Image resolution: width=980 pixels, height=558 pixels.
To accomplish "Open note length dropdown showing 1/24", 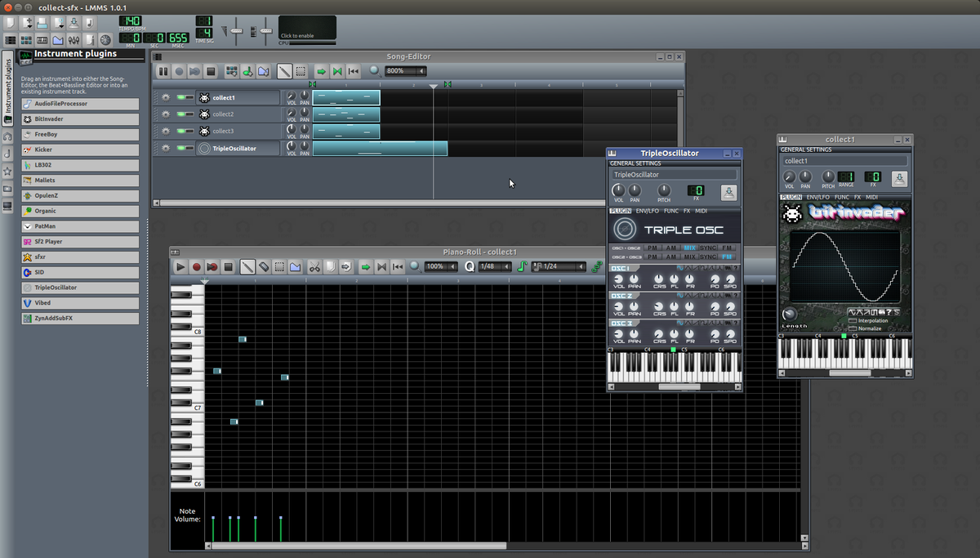I will [x=559, y=266].
